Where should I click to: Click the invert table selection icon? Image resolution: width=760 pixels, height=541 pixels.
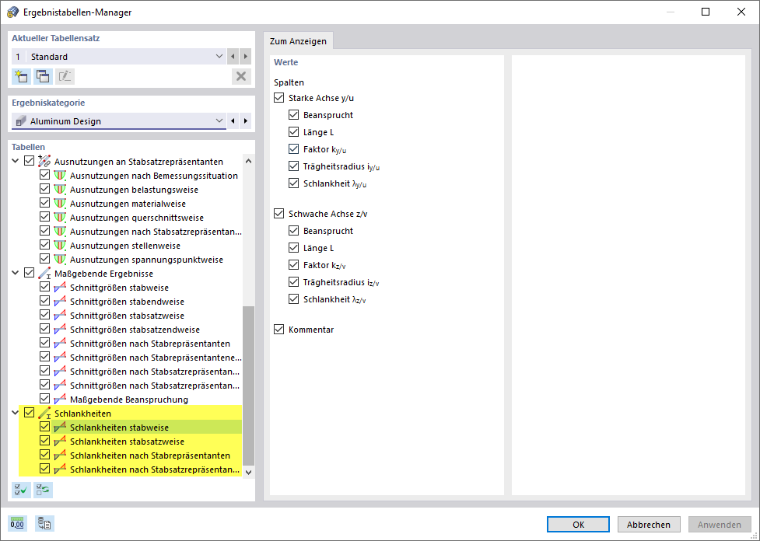tap(43, 490)
